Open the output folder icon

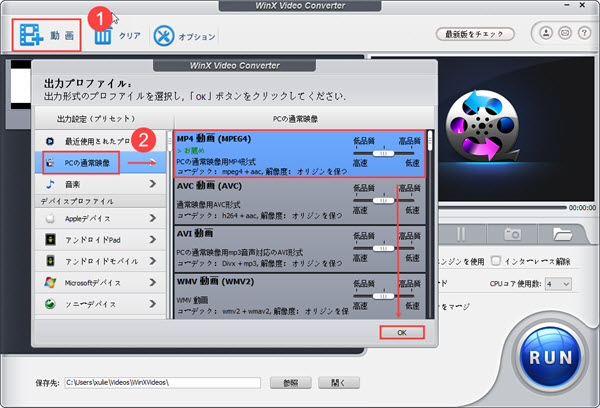[562, 233]
